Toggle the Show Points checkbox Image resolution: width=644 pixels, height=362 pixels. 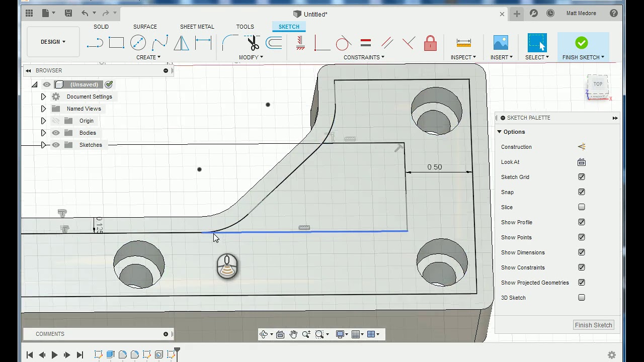[582, 237]
